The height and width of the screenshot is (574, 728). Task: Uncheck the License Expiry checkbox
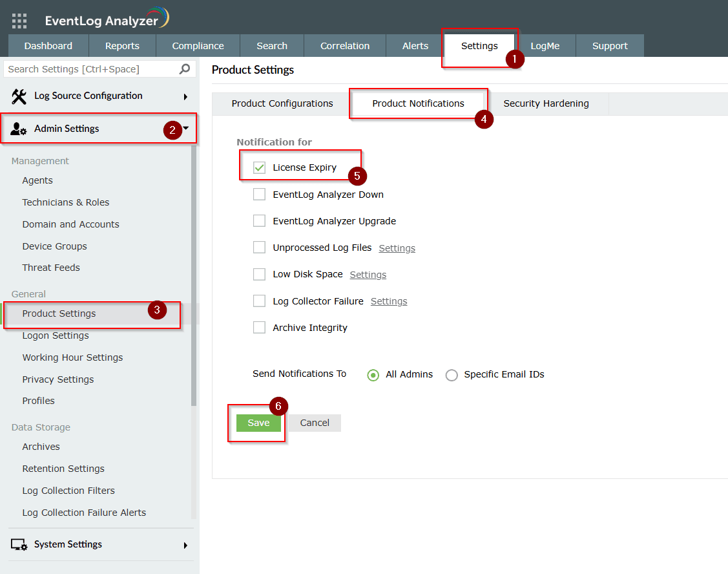[259, 167]
